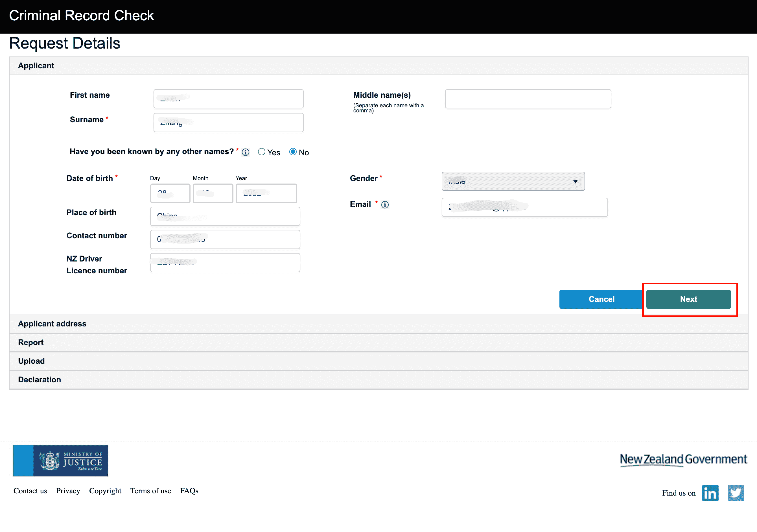Open the Twitter icon in footer
This screenshot has width=757, height=532.
click(x=735, y=493)
